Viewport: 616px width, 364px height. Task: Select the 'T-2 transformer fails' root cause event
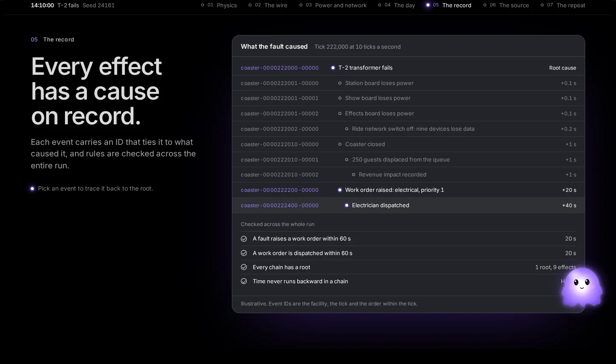tap(409, 68)
